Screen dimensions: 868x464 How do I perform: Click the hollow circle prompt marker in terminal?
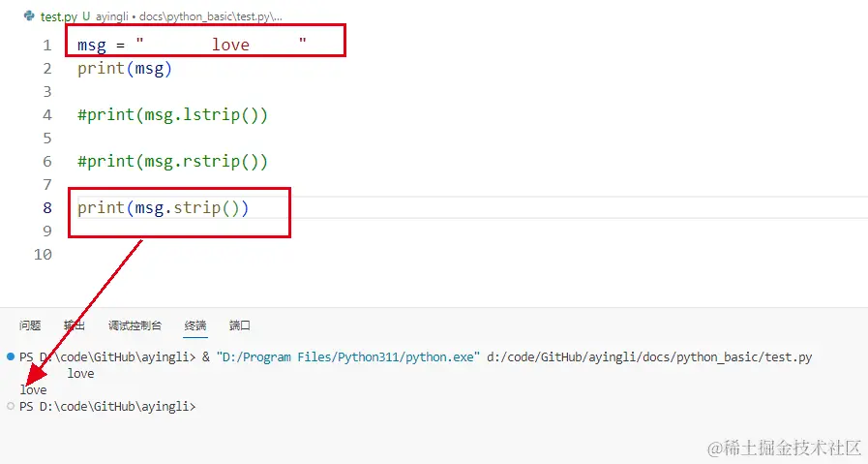tap(11, 406)
